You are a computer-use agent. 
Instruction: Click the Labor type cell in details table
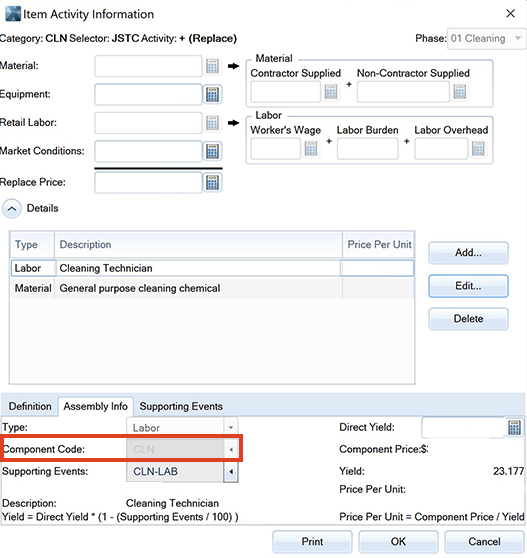click(33, 268)
